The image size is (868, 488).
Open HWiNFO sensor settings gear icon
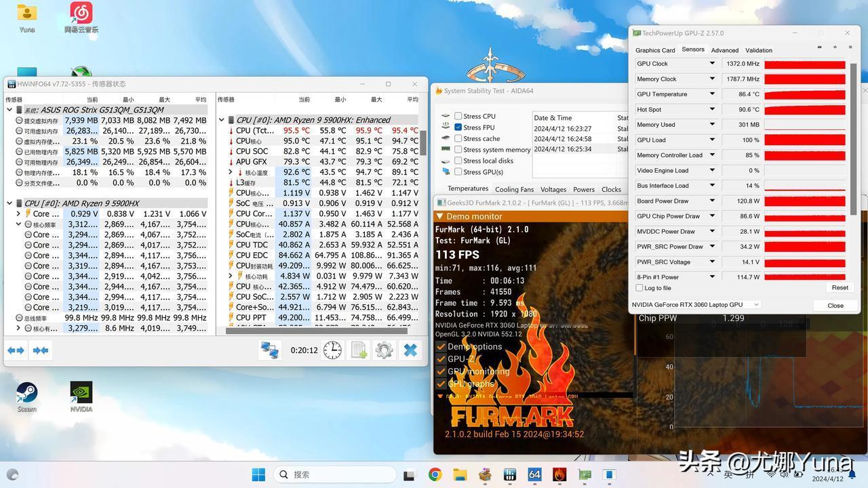coord(384,350)
